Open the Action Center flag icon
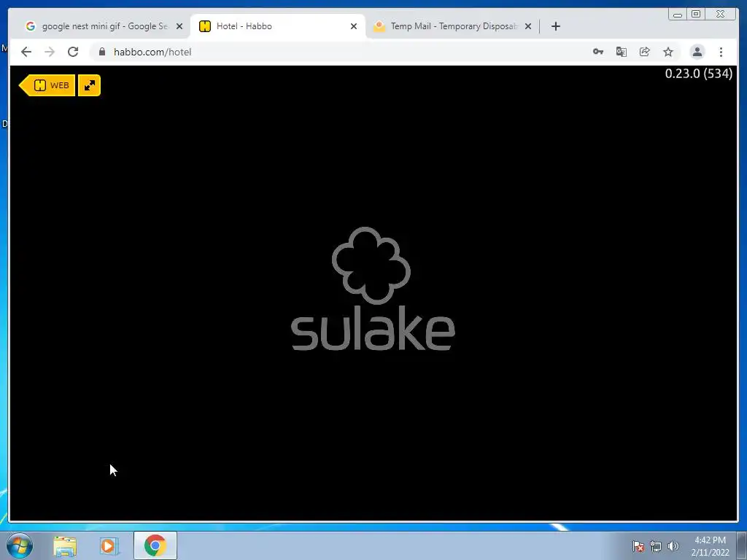This screenshot has height=560, width=747. click(x=638, y=546)
